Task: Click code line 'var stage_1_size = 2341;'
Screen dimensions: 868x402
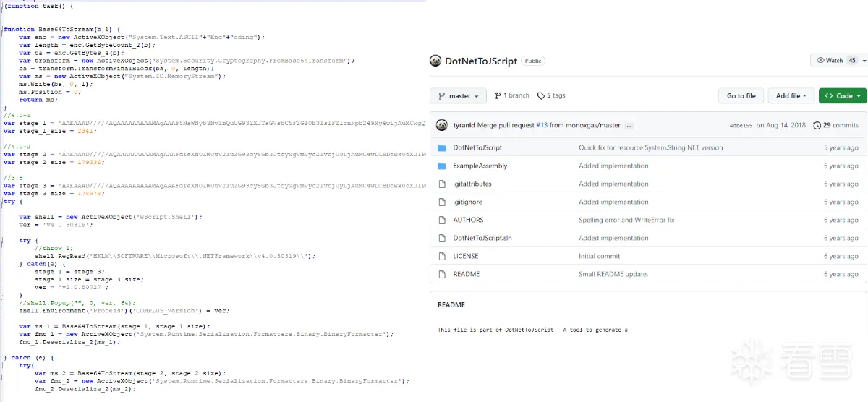Action: [50, 131]
